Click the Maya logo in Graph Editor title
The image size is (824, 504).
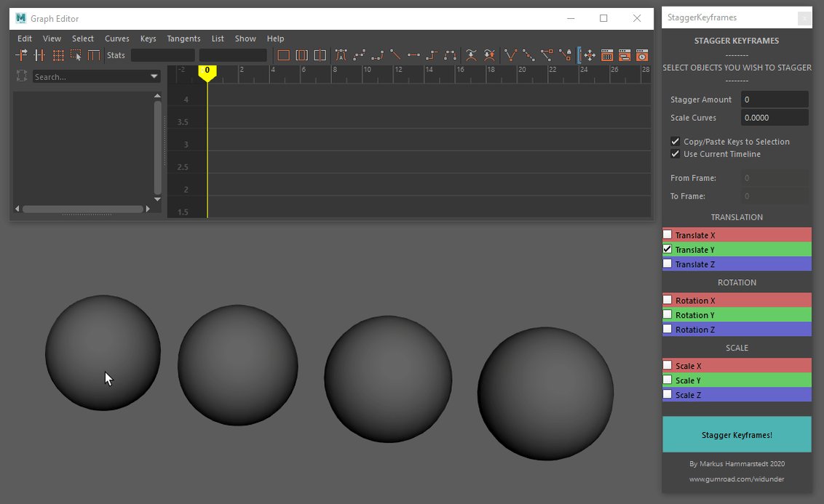point(21,18)
